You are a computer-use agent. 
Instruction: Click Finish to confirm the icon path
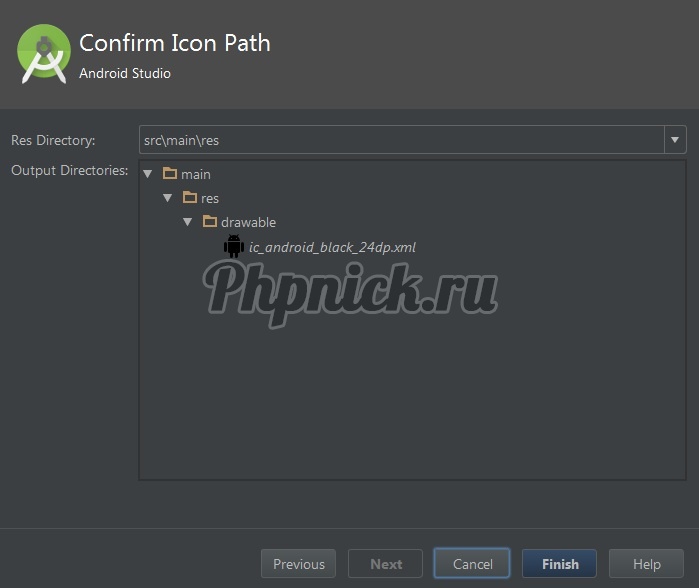pos(559,564)
